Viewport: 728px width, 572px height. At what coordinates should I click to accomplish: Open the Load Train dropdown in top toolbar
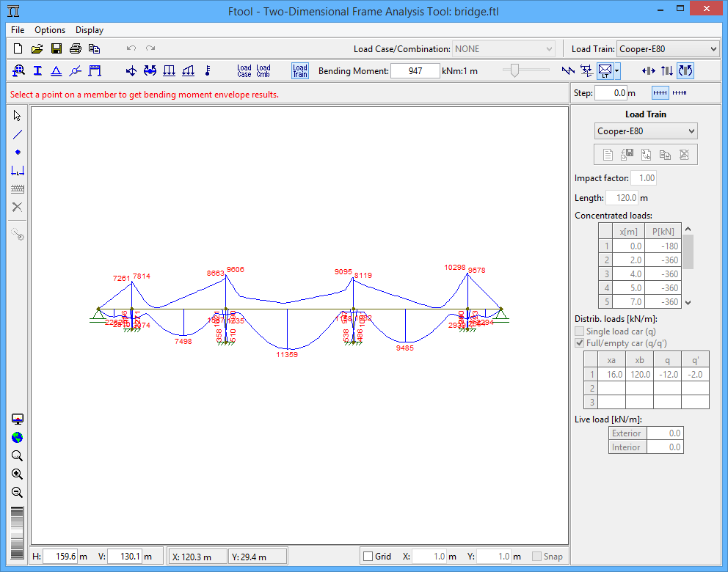point(667,49)
